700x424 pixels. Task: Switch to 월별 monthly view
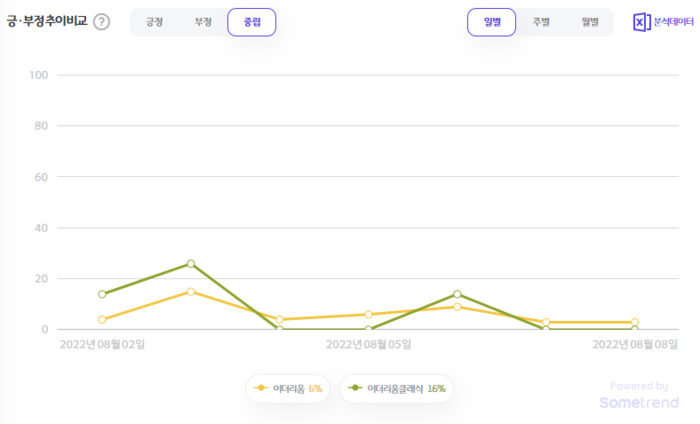point(589,22)
